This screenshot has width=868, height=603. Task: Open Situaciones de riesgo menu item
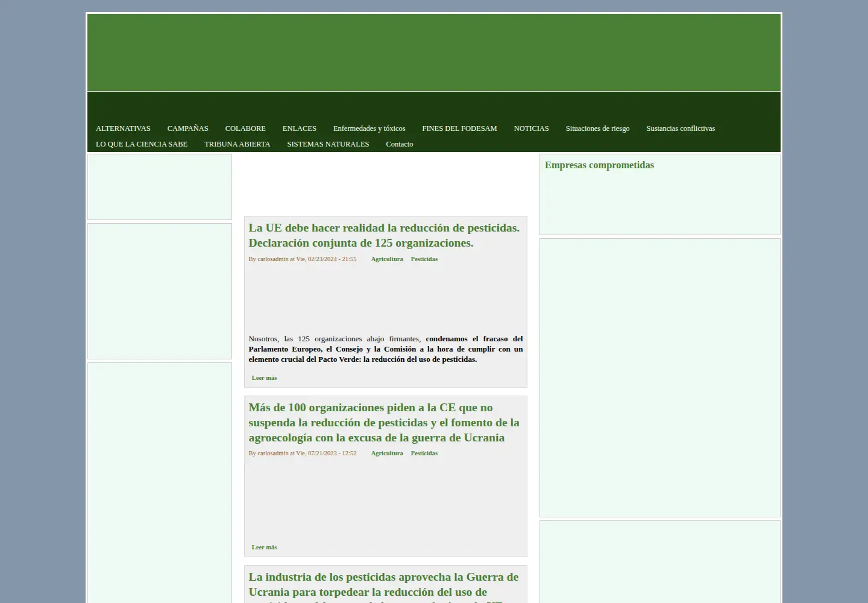597,128
